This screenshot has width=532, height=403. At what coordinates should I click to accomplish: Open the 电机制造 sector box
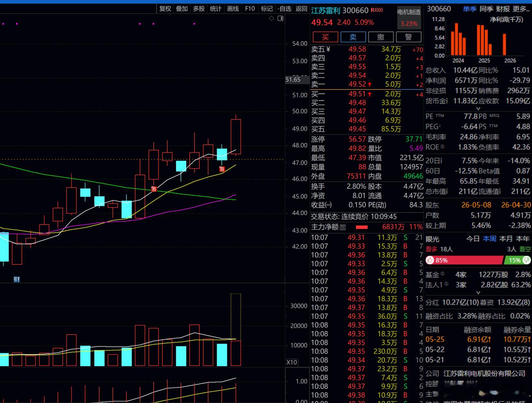click(409, 18)
